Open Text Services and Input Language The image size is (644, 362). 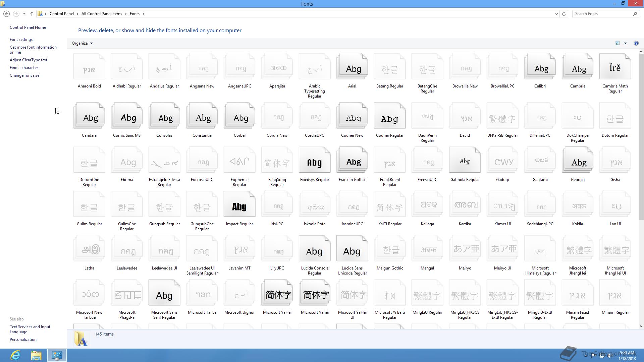pyautogui.click(x=30, y=329)
